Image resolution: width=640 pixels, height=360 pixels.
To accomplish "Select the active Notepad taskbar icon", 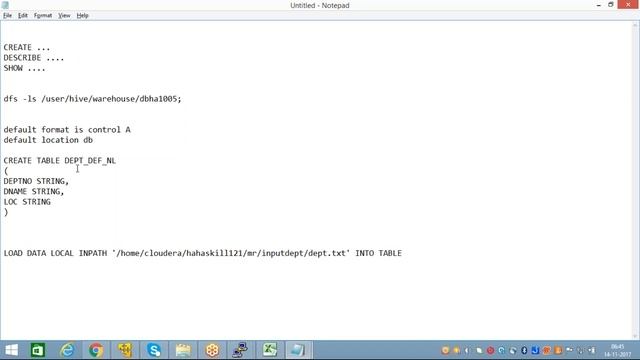I will pos(298,350).
